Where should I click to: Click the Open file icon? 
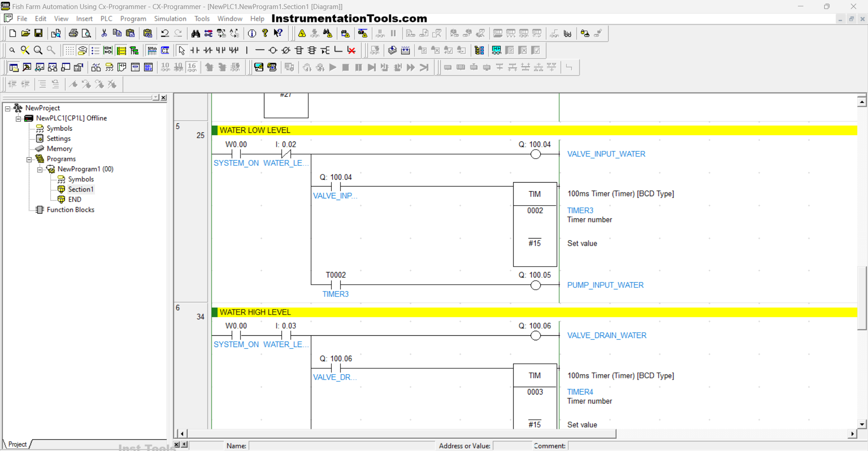click(x=26, y=33)
